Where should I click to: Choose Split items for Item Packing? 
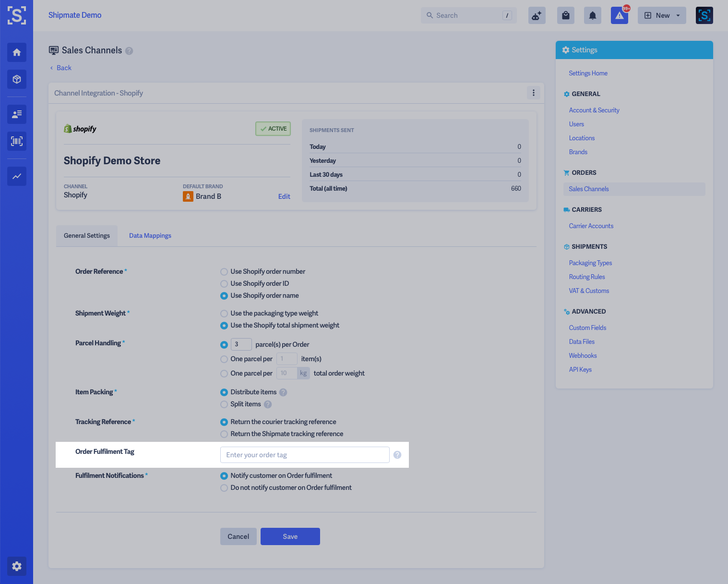point(224,404)
